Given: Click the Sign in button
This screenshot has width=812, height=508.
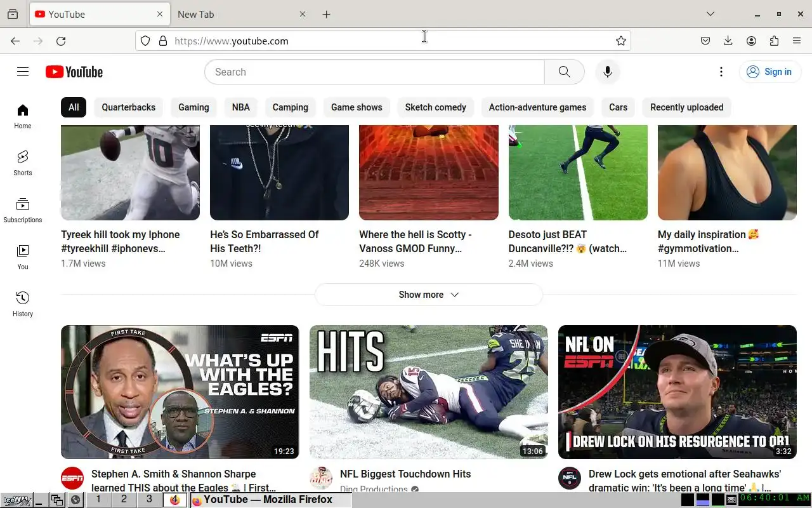Looking at the screenshot, I should click(769, 72).
